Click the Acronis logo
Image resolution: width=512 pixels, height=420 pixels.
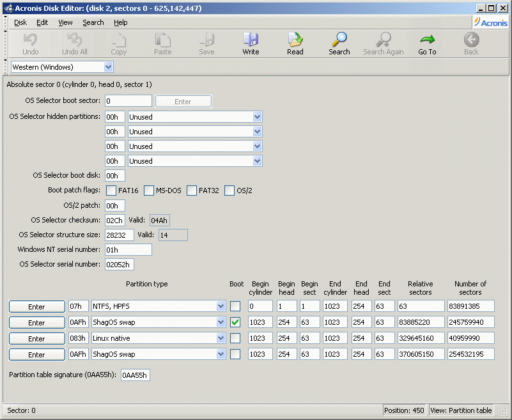click(x=491, y=22)
